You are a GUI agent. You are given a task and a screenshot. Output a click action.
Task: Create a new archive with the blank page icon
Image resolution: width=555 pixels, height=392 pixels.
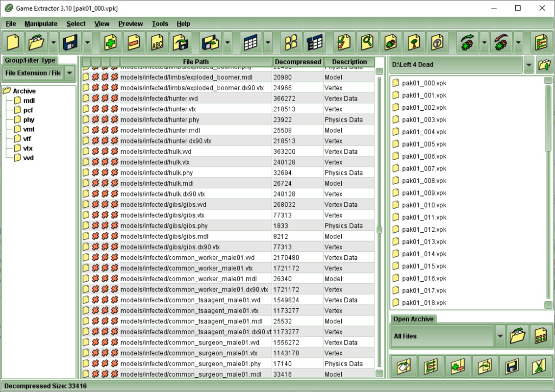click(x=12, y=43)
